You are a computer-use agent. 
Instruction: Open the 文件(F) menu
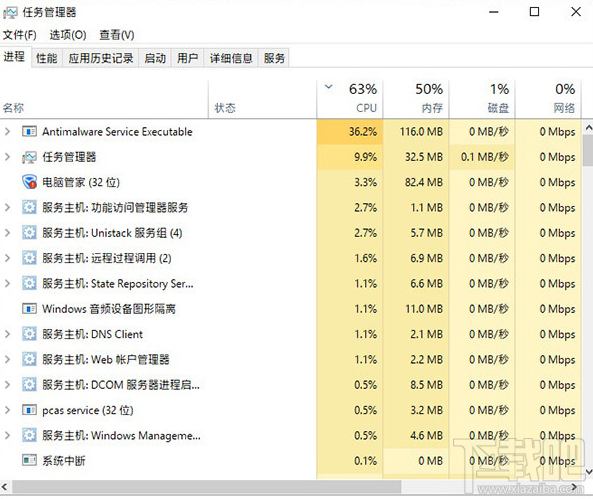click(x=20, y=35)
